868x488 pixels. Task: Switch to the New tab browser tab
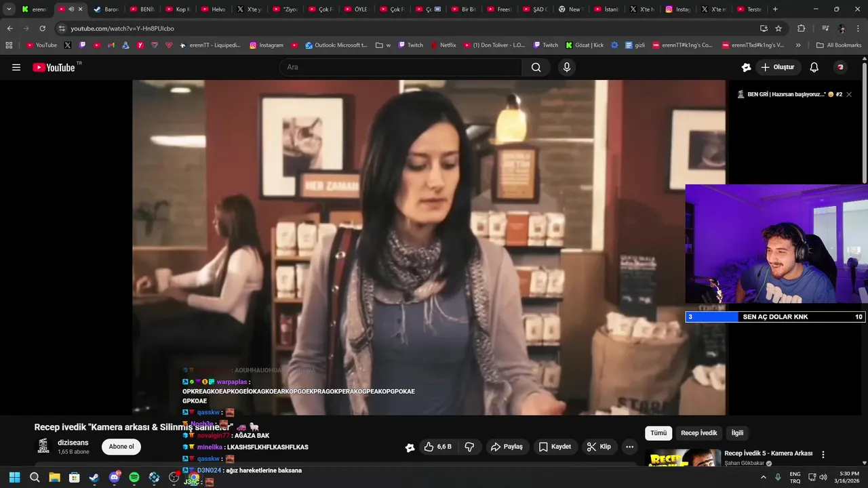pos(570,9)
